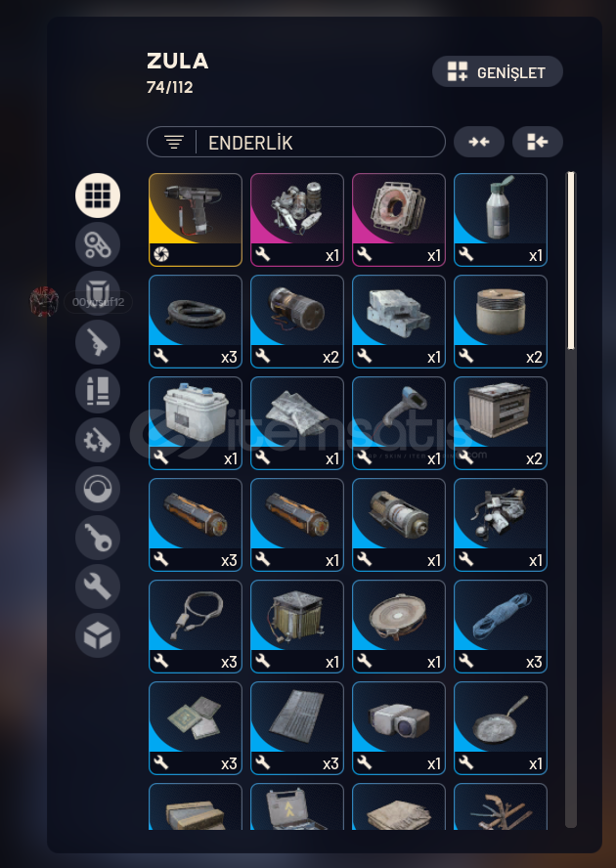
Task: Click the merge stacks arrows button
Action: tap(479, 143)
